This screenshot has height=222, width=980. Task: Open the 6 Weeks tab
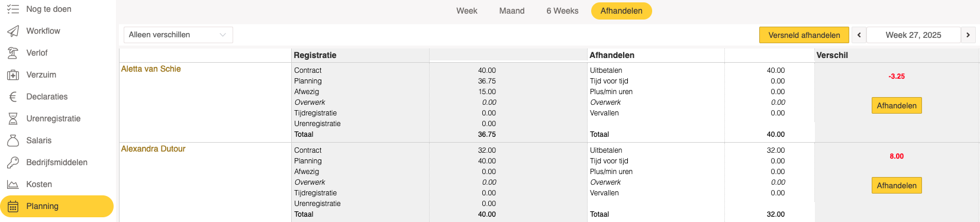562,11
